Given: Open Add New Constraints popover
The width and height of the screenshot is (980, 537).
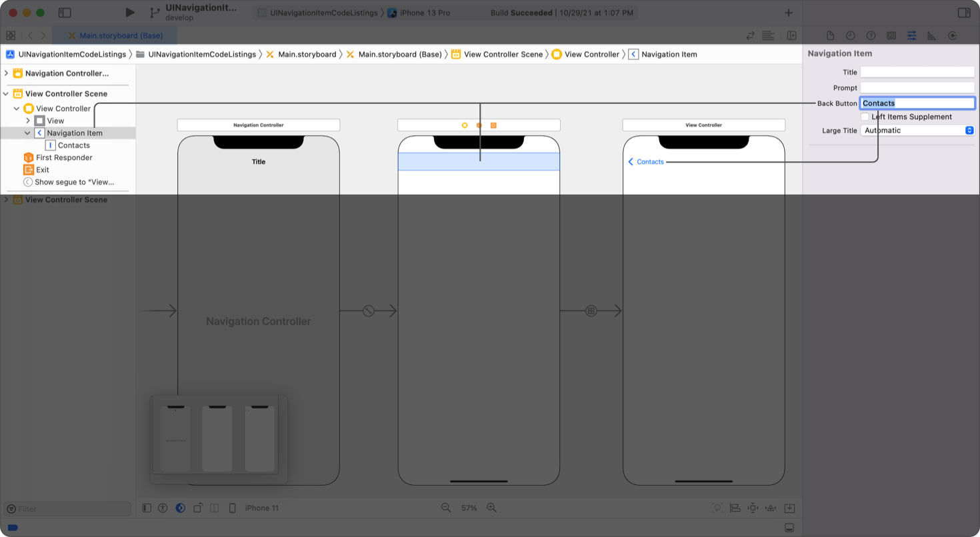Looking at the screenshot, I should coord(752,508).
